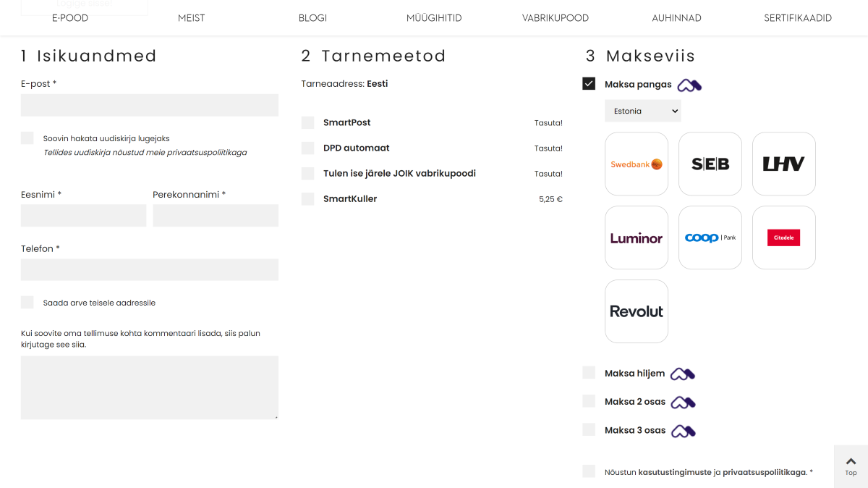Image resolution: width=868 pixels, height=488 pixels.
Task: Click the logo beside Maksa hiljem
Action: click(x=683, y=374)
